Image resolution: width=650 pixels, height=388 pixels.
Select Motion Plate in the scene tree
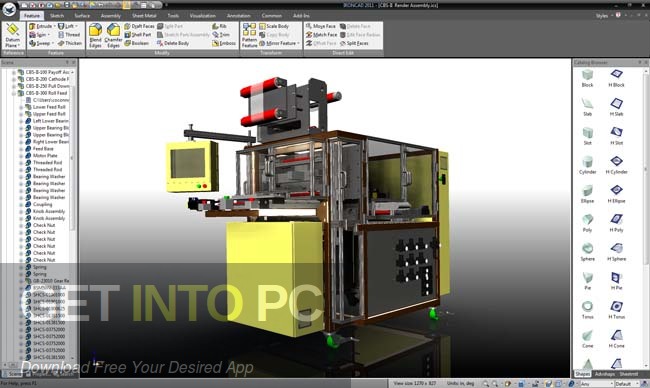pyautogui.click(x=45, y=155)
